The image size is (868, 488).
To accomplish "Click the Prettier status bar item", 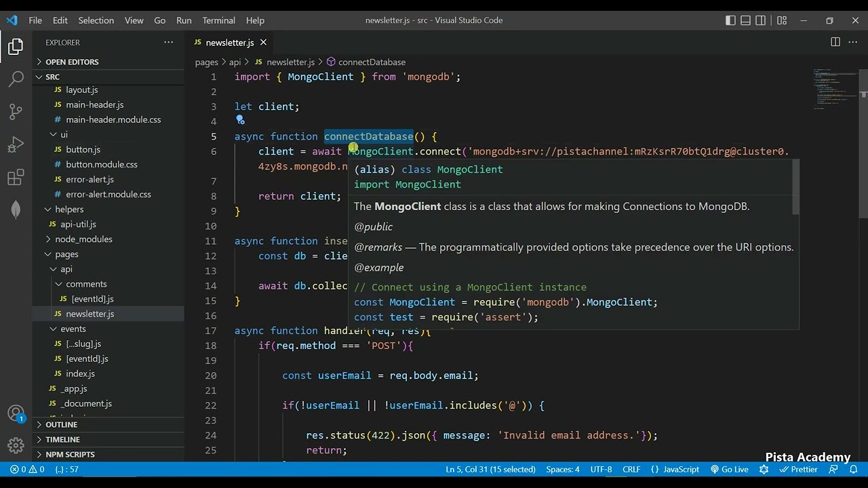I will point(797,469).
